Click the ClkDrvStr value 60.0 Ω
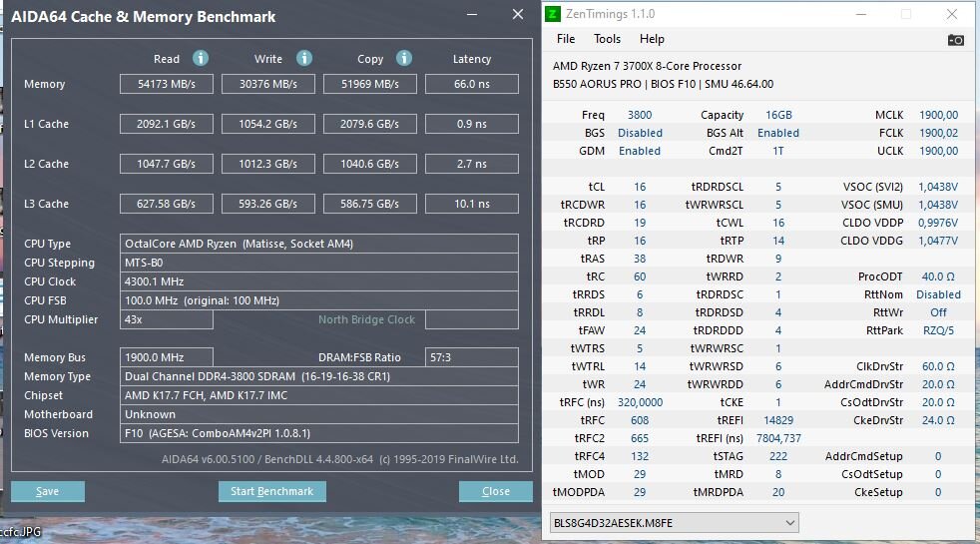 pos(938,366)
